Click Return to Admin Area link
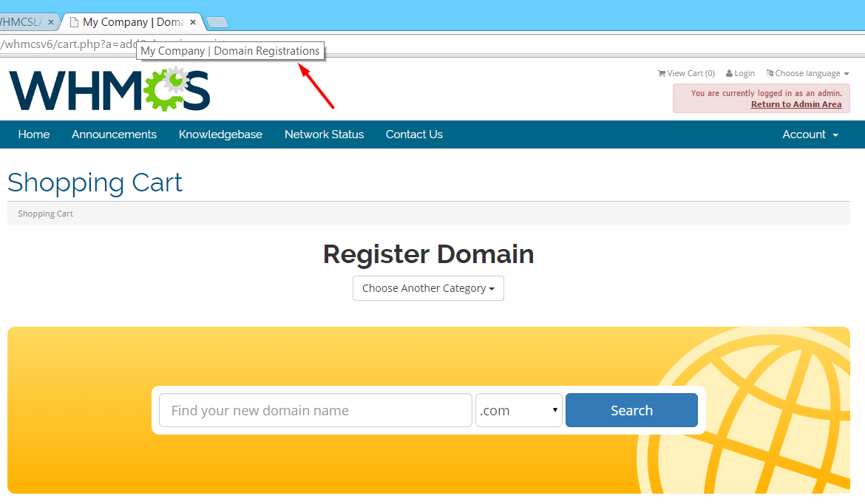 point(796,104)
